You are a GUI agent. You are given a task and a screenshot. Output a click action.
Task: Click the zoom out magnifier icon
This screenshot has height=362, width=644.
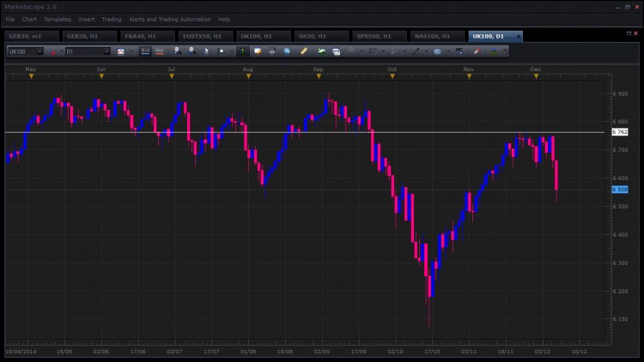pyautogui.click(x=191, y=51)
